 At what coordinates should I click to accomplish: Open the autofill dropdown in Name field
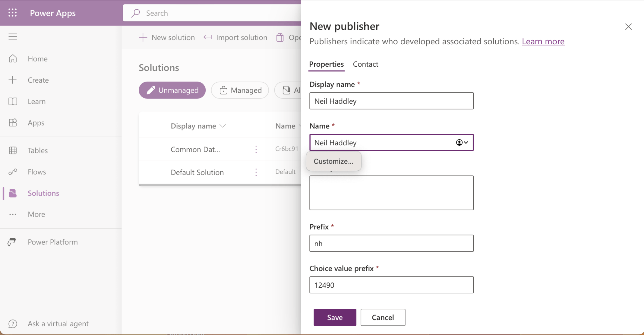462,143
